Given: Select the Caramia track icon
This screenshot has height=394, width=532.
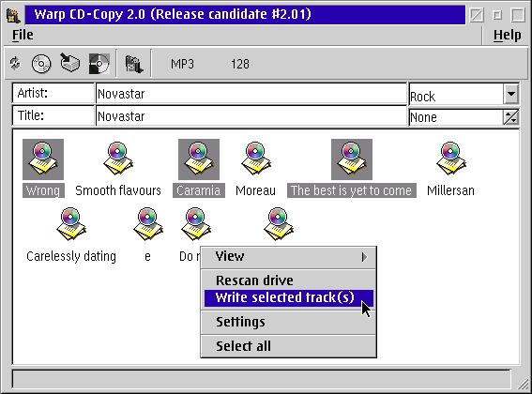Looking at the screenshot, I should coord(199,159).
